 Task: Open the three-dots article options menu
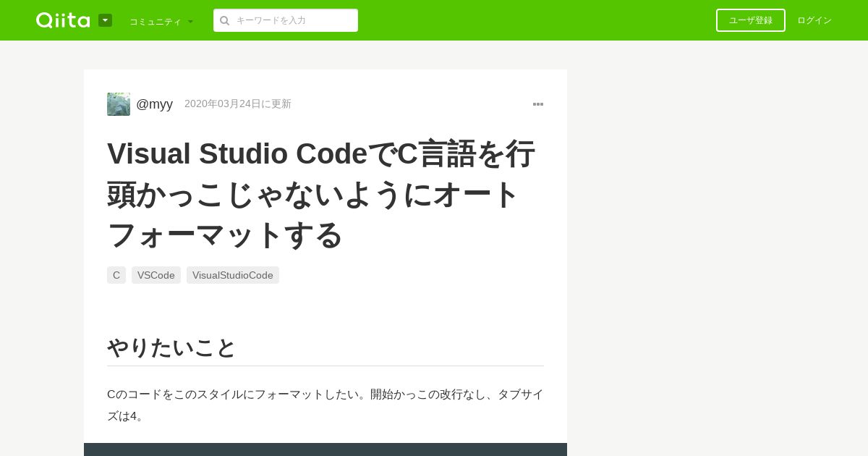coord(538,104)
